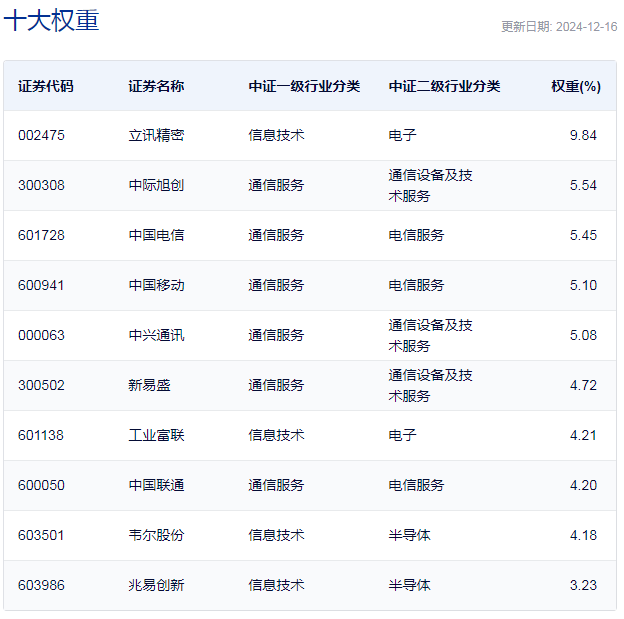This screenshot has width=624, height=619.
Task: Click 信息技术 in the 立讯精密 row
Action: point(276,135)
